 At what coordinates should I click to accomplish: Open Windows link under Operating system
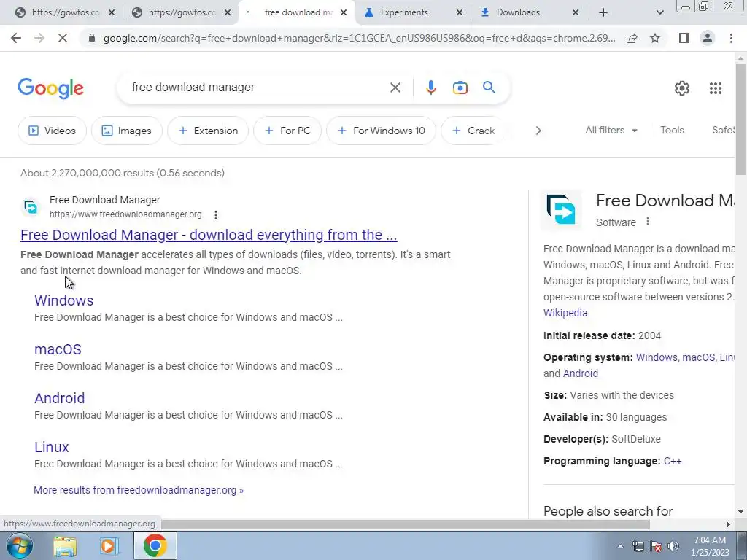click(x=657, y=357)
